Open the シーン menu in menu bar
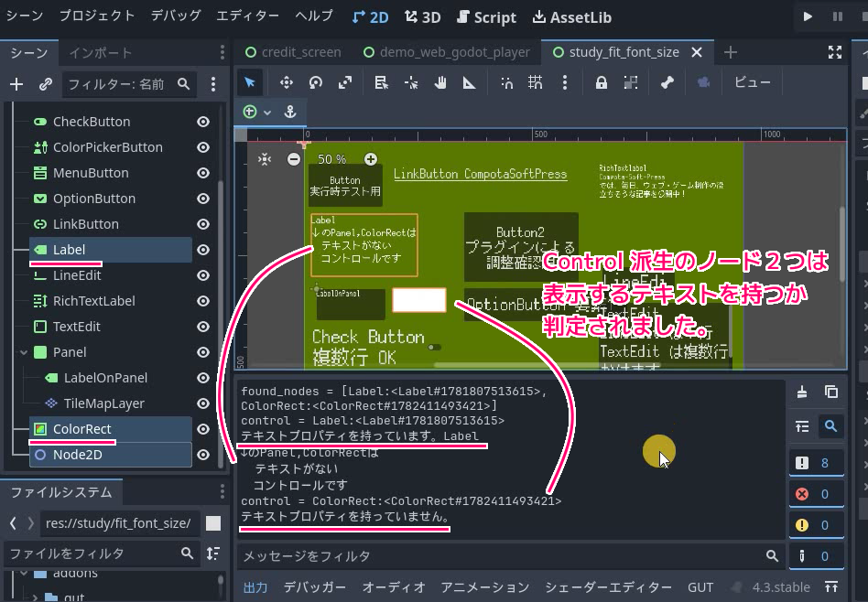The height and width of the screenshot is (602, 868). (x=25, y=16)
